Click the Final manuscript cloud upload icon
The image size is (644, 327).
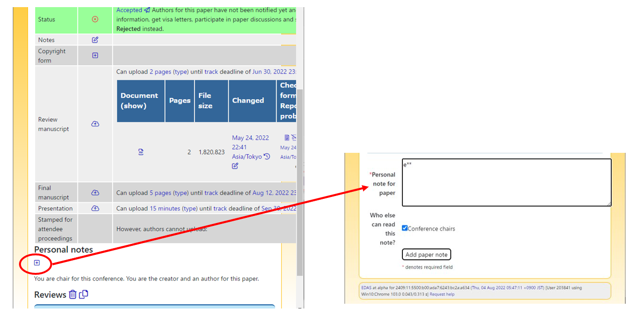95,193
